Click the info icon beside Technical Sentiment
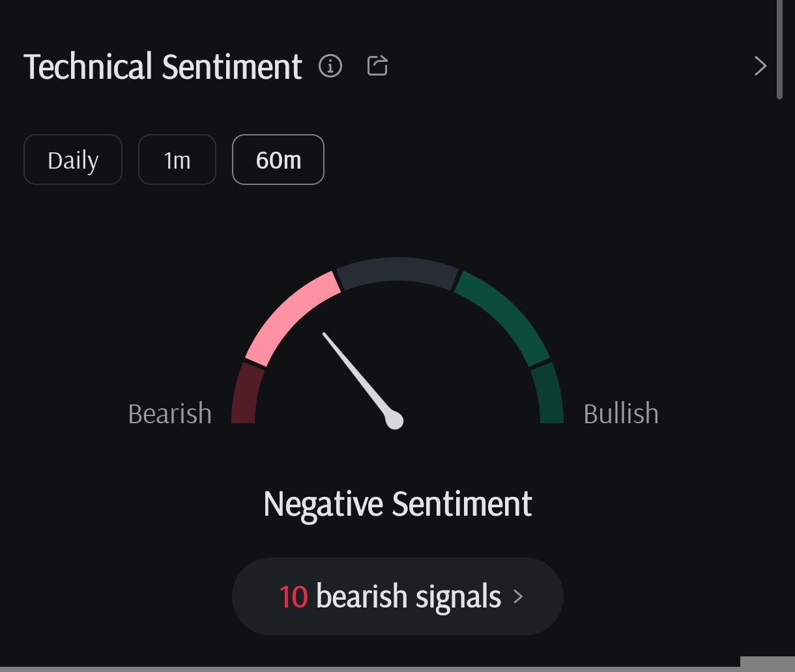 pos(330,66)
